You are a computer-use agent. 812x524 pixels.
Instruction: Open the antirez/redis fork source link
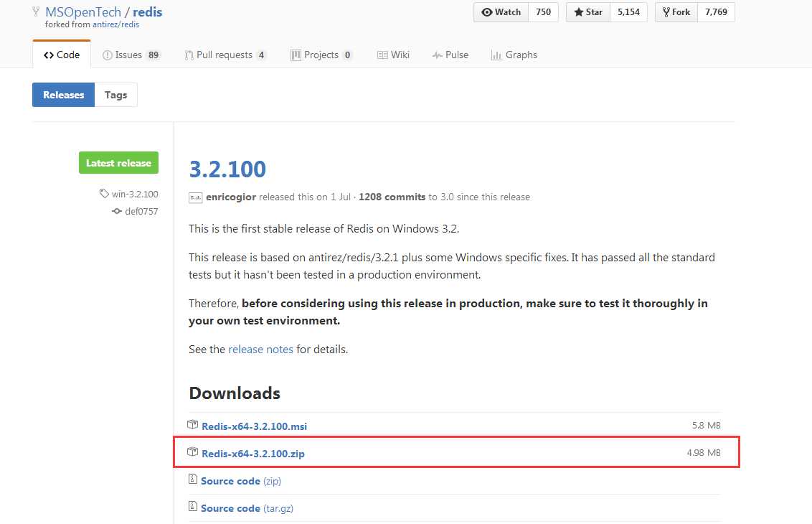tap(115, 24)
